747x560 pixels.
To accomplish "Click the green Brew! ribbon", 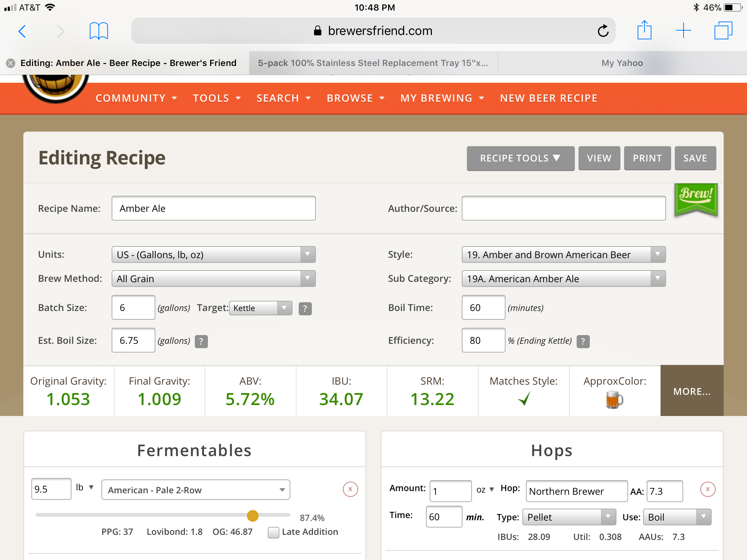I will tap(696, 199).
